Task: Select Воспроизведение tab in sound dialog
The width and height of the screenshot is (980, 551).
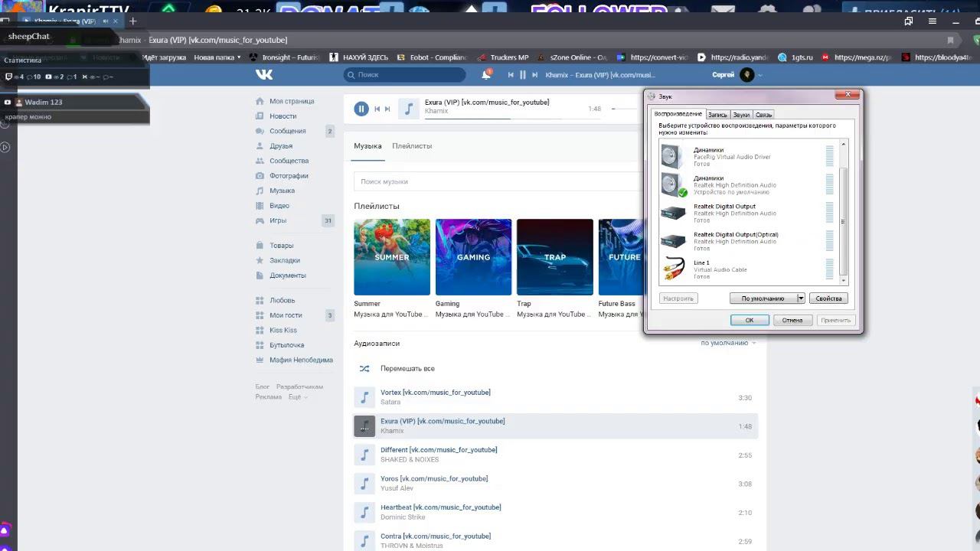Action: (678, 114)
